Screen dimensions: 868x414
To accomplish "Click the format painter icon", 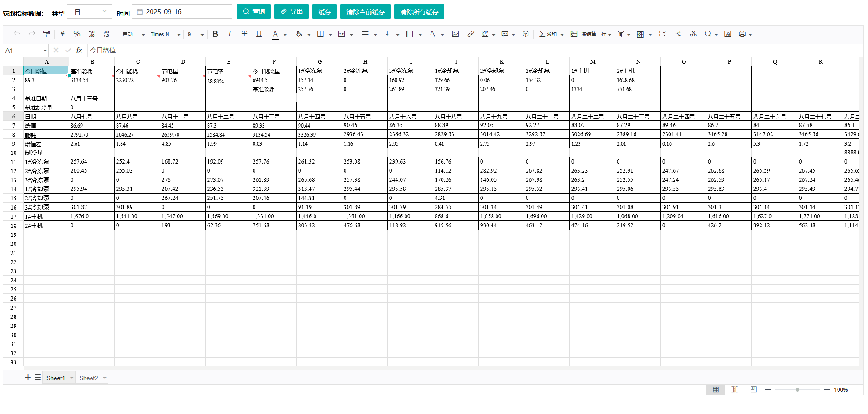I will [x=46, y=34].
